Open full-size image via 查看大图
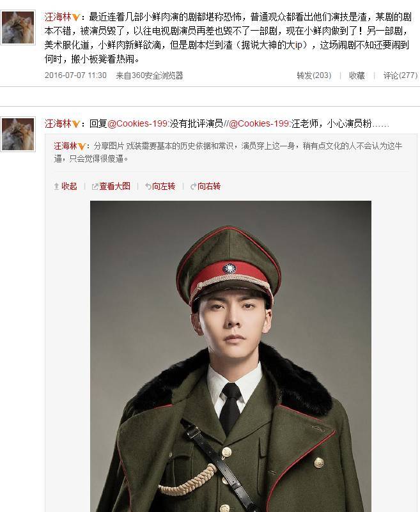Image resolution: width=420 pixels, height=512 pixels. coord(114,186)
